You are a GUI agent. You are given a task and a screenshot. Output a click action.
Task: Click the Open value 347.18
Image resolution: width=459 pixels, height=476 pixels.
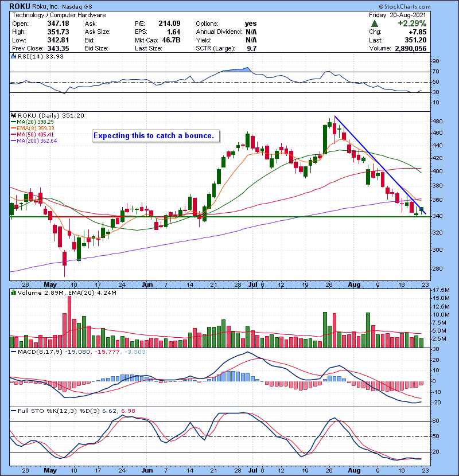58,24
